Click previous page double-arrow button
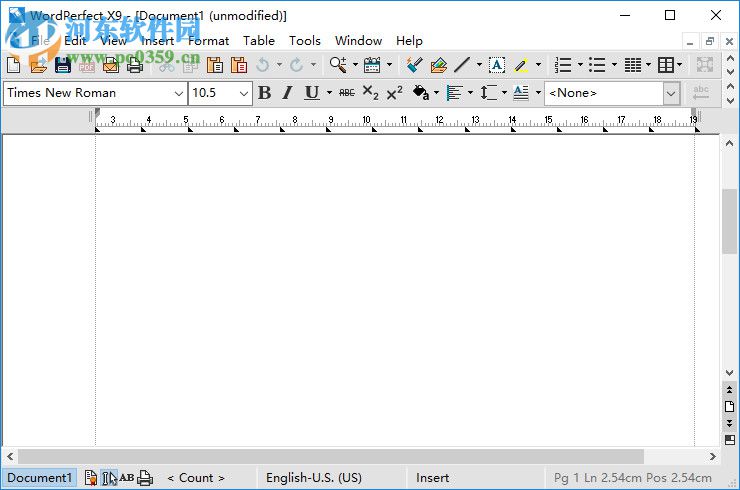This screenshot has width=740, height=490. pyautogui.click(x=730, y=390)
